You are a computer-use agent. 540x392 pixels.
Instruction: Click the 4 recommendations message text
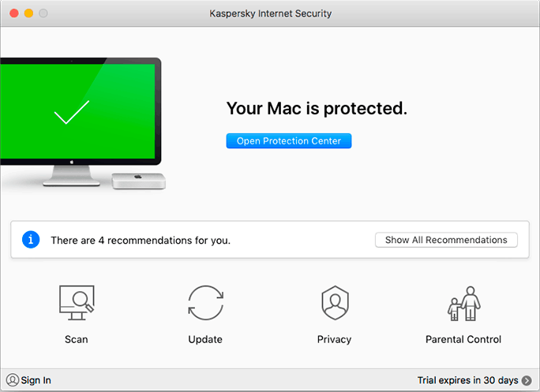141,241
